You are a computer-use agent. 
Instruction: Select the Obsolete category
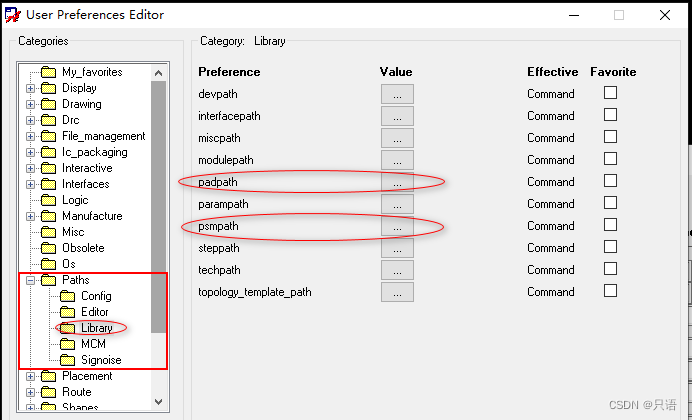tap(82, 248)
